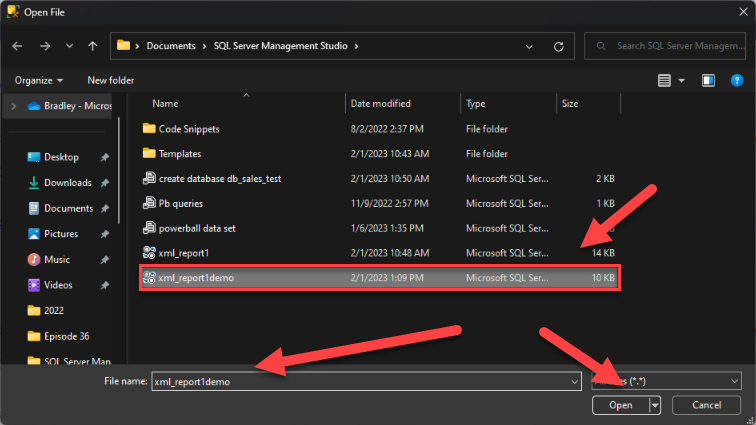The height and width of the screenshot is (425, 756).
Task: Open the 2022 folder in sidebar
Action: (x=54, y=311)
